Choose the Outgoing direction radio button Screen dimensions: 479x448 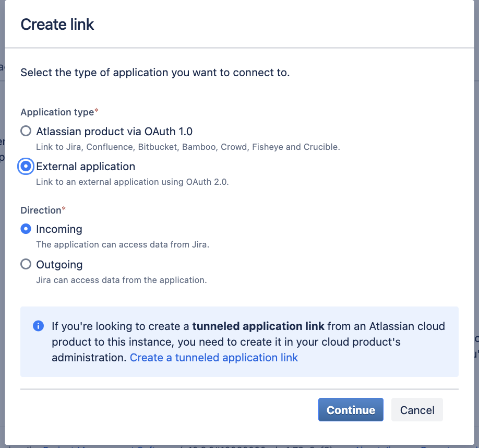coord(26,265)
